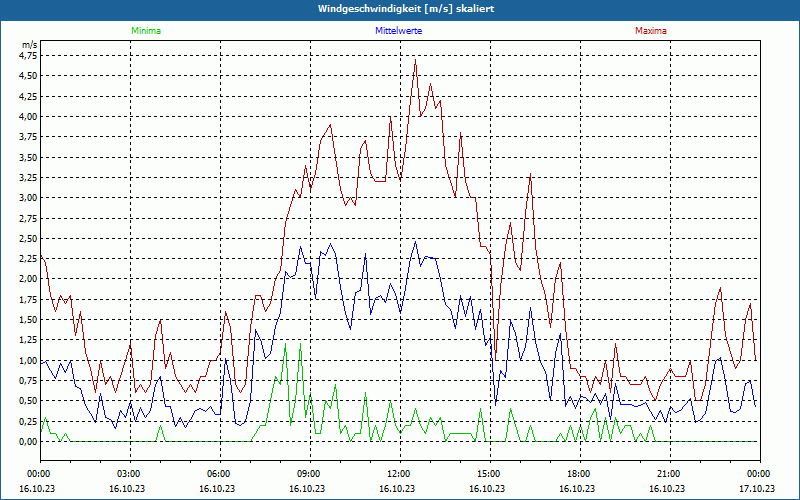Click the Maxima legend label
Image resolution: width=800 pixels, height=500 pixels.
click(651, 31)
